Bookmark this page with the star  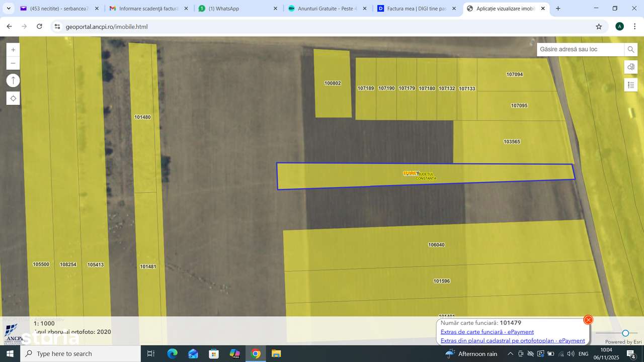(x=599, y=27)
